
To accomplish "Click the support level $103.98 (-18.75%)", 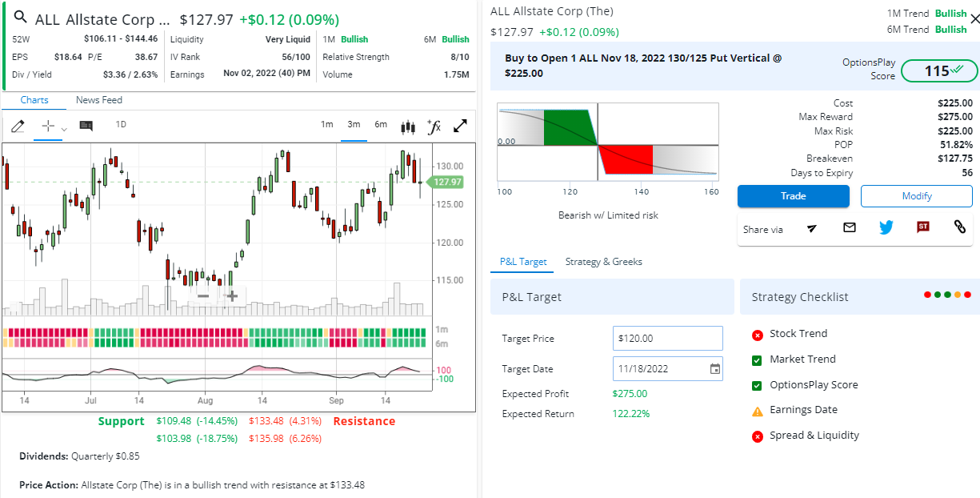I will pyautogui.click(x=197, y=438).
